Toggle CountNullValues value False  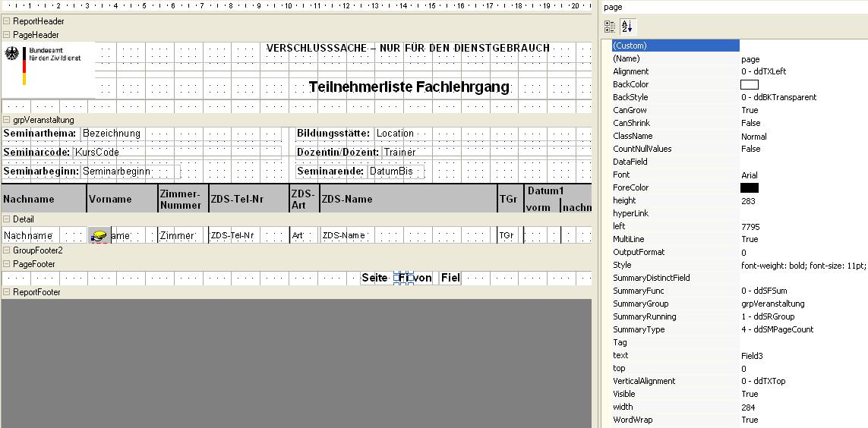point(750,149)
